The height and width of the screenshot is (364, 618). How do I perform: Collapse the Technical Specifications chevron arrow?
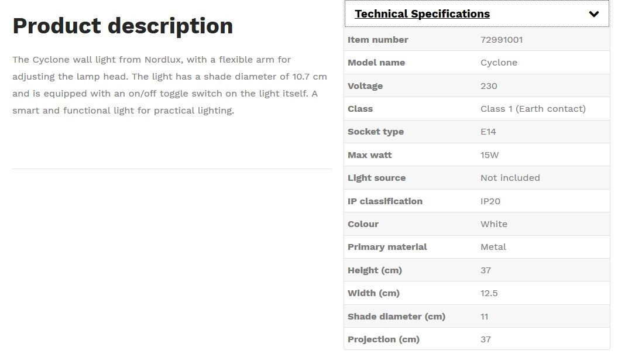point(593,14)
